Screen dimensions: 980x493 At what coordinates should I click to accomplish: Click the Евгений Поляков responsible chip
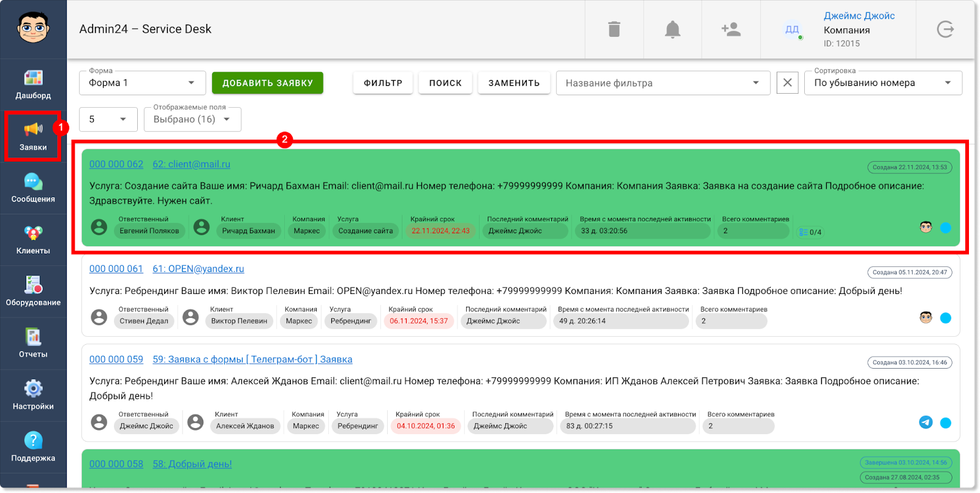click(x=149, y=231)
